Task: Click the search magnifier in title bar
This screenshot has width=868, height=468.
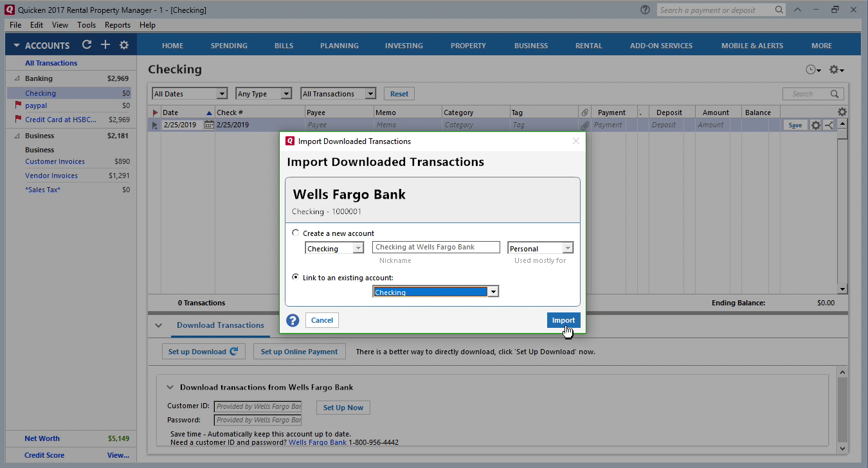Action: point(779,10)
